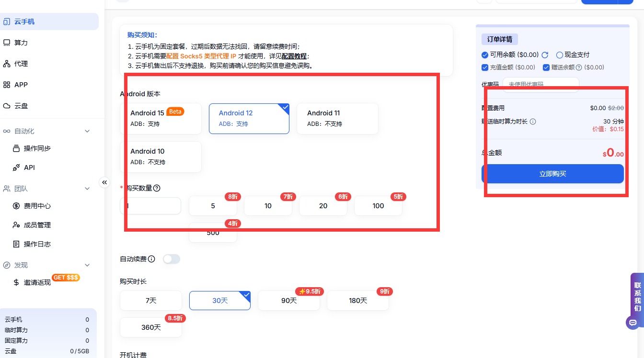Collapse the 自动化 sidebar group
The width and height of the screenshot is (644, 358).
(x=87, y=131)
